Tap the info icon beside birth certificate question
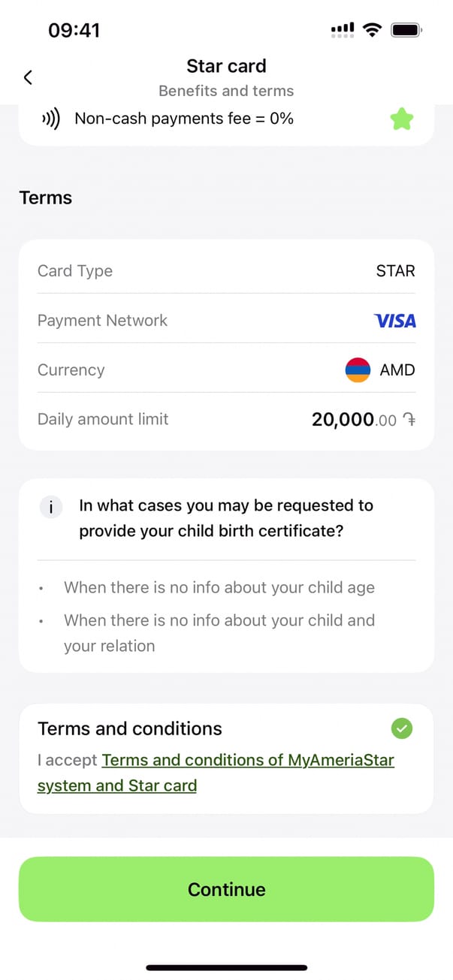This screenshot has height=980, width=453. click(x=51, y=508)
